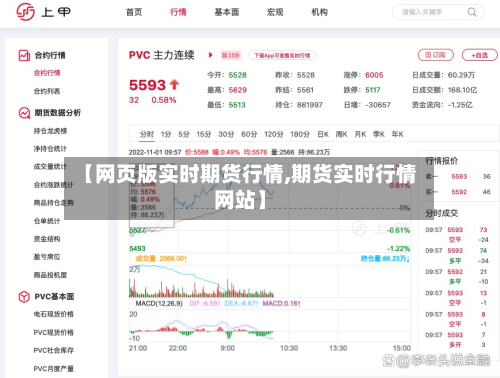Click the download App realtime quotes badge
Image resolution: width=500 pixels, height=378 pixels.
tap(282, 55)
